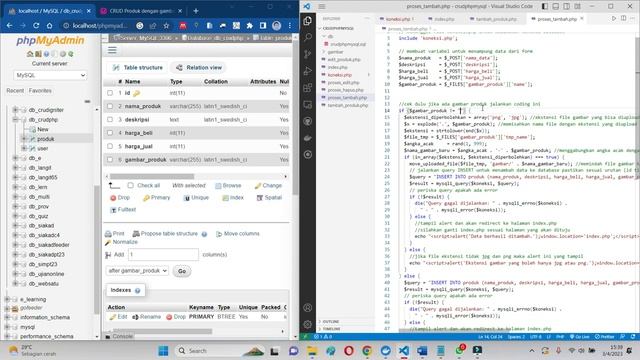Open browser Extensions puzzle icon
Screen dimensions: 640x360
coord(249,25)
